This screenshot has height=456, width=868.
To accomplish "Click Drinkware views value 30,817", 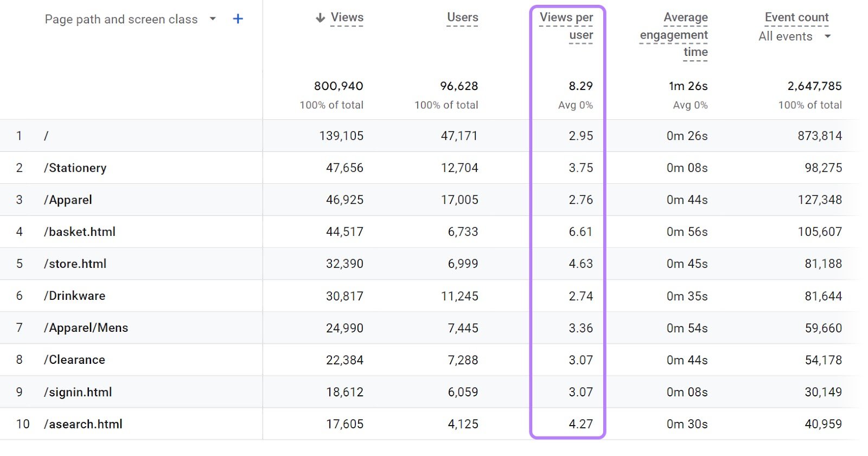I will coord(344,296).
